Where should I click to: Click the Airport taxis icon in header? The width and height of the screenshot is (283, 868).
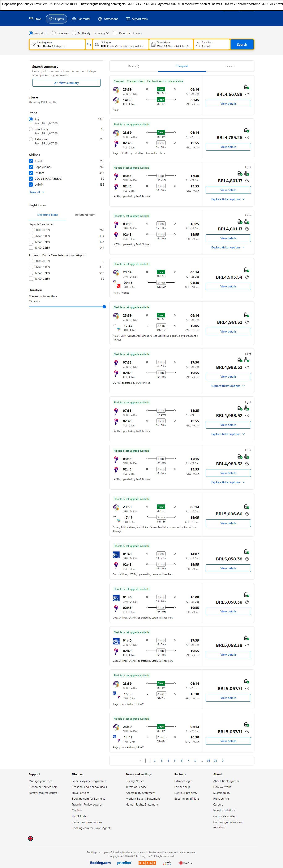pos(128,19)
